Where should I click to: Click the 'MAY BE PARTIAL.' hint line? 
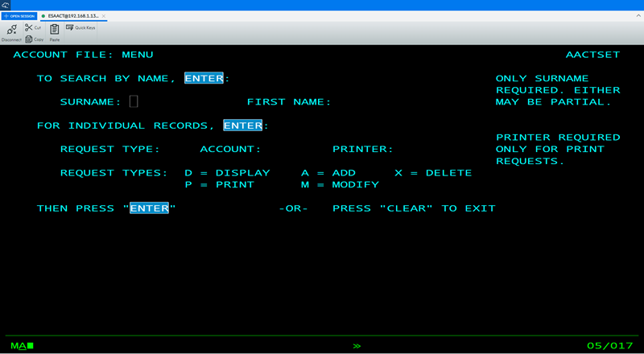pos(554,102)
